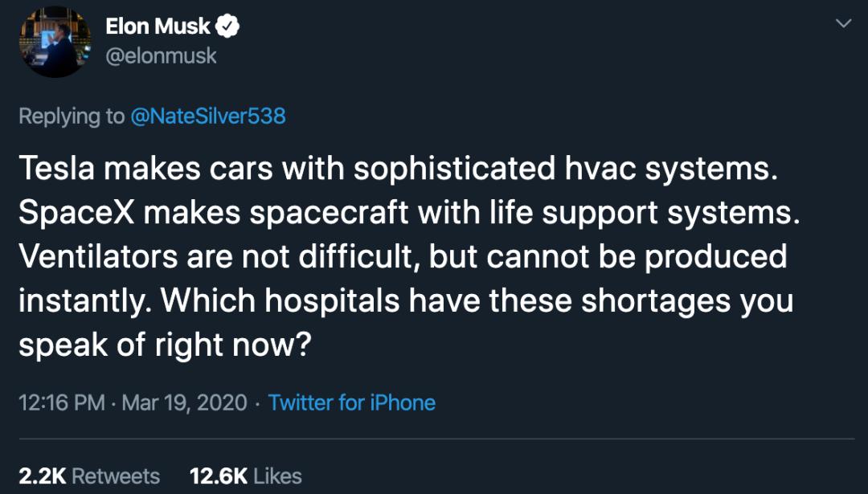Click the "Replying to" label
Image resolution: width=868 pixels, height=494 pixels.
coord(72,116)
